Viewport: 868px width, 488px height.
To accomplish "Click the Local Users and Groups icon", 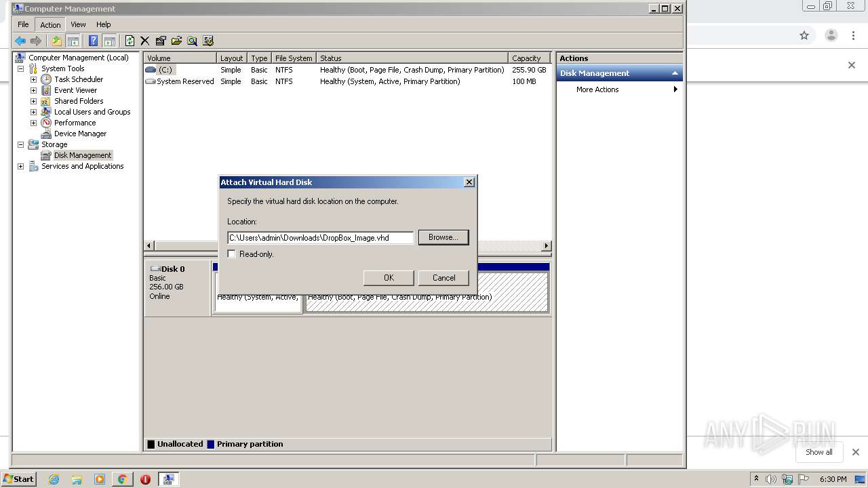I will [46, 112].
